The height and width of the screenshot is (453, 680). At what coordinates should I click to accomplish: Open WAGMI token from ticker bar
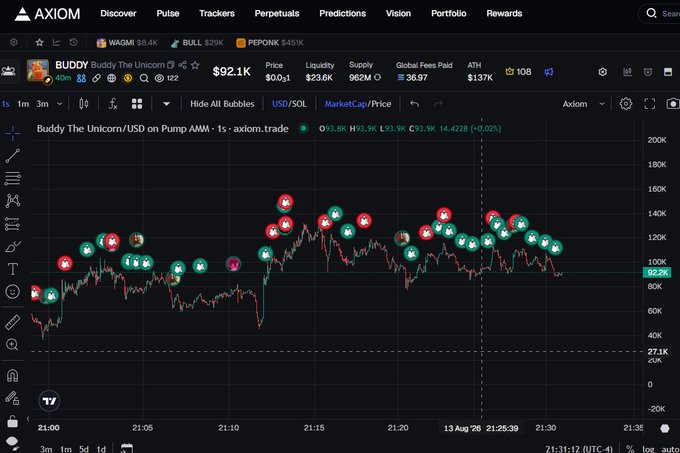[127, 42]
